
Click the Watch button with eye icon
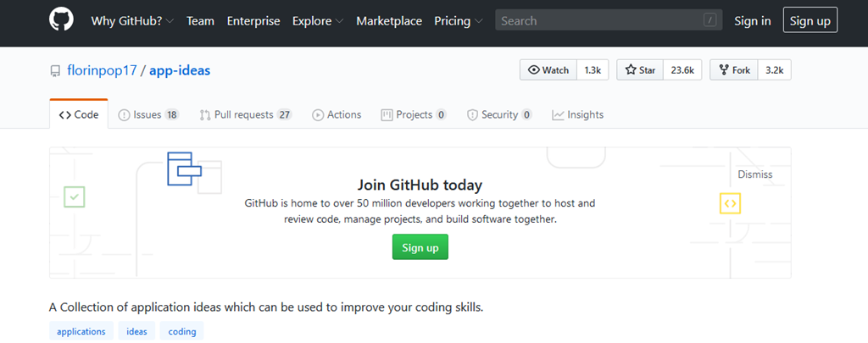pyautogui.click(x=548, y=70)
